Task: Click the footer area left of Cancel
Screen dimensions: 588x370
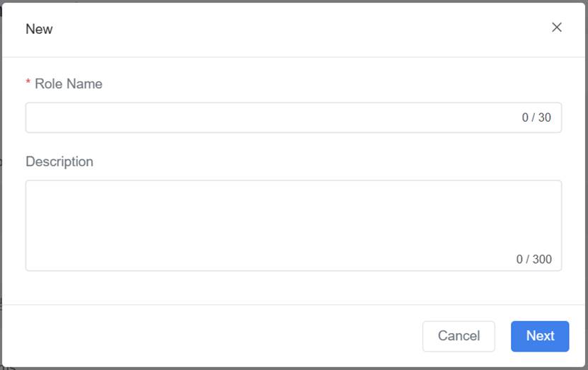Action: click(212, 336)
